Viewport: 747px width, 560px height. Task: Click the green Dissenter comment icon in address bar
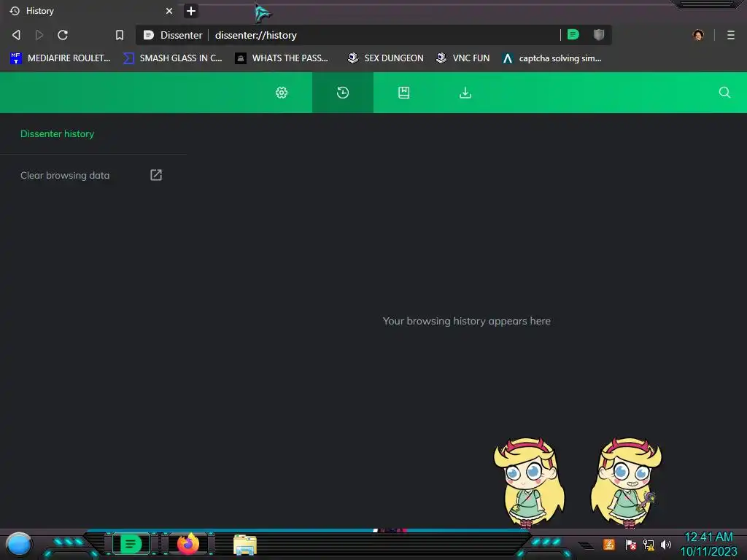(573, 34)
